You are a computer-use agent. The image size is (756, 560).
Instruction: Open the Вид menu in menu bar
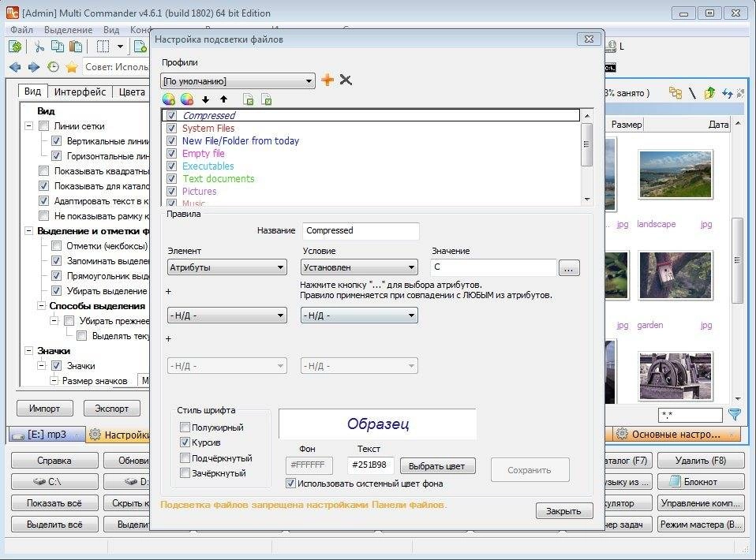pyautogui.click(x=111, y=30)
